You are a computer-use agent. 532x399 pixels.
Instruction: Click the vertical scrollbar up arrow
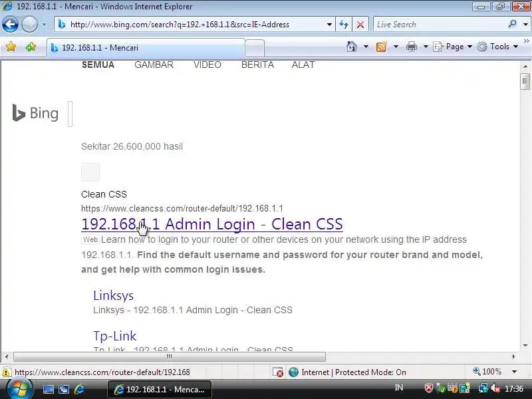(525, 66)
